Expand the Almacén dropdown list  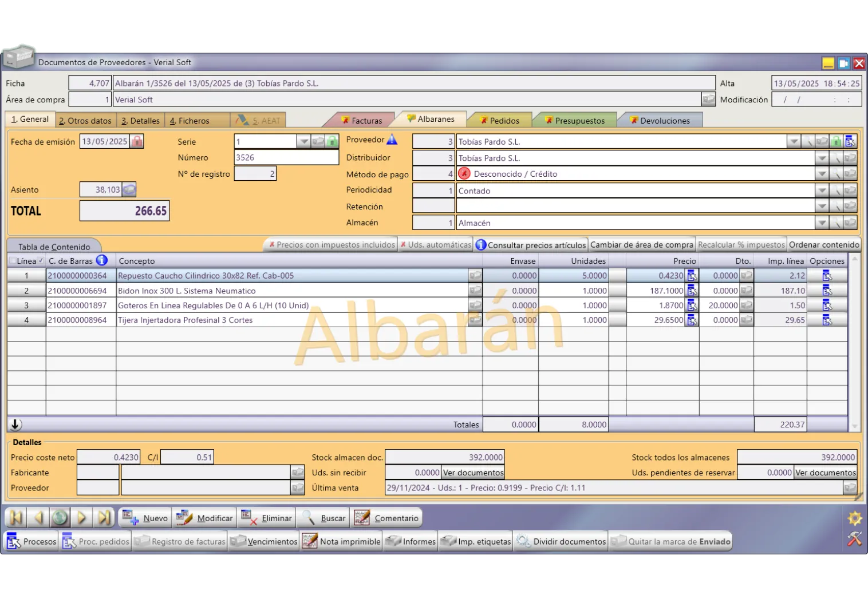coord(822,223)
